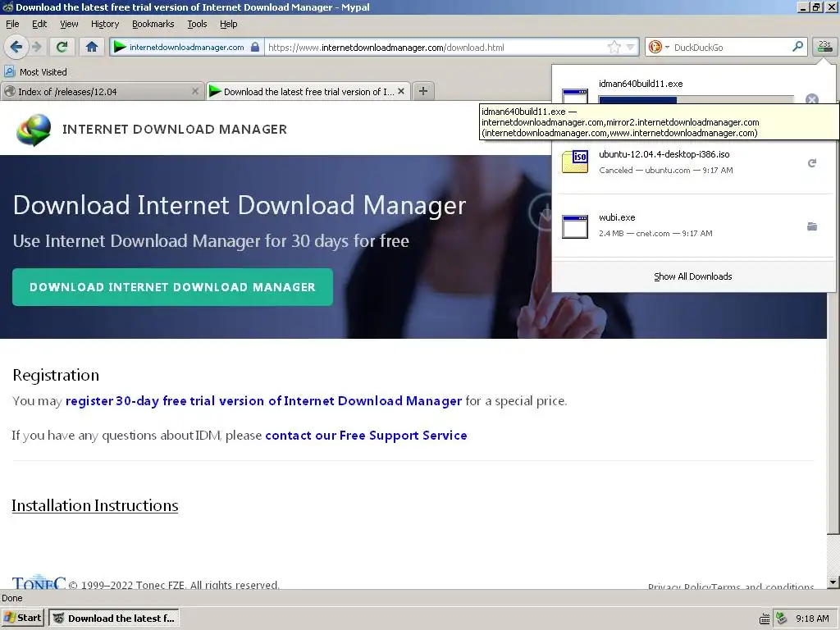Open the History menu
The image size is (840, 630).
tap(105, 24)
